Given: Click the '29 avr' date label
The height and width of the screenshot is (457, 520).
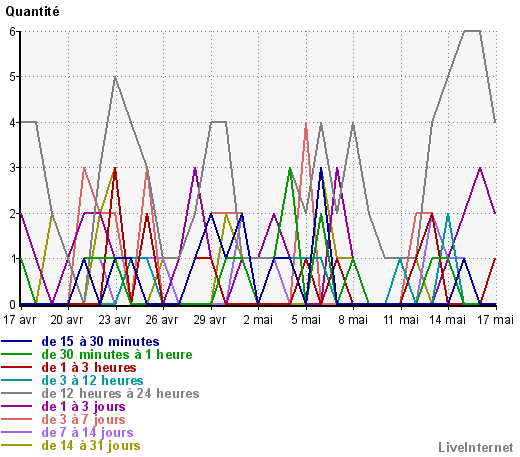Looking at the screenshot, I should pos(210,320).
